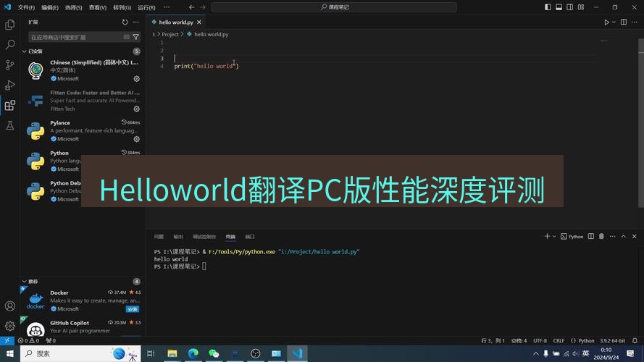Customize layout from title bar
644x362 pixels.
(581, 7)
